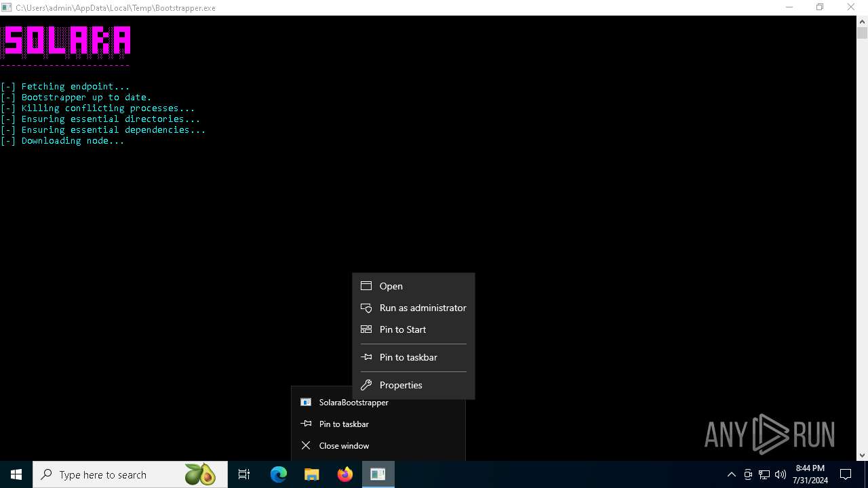Open the notification center
Image resolution: width=868 pixels, height=488 pixels.
click(846, 474)
